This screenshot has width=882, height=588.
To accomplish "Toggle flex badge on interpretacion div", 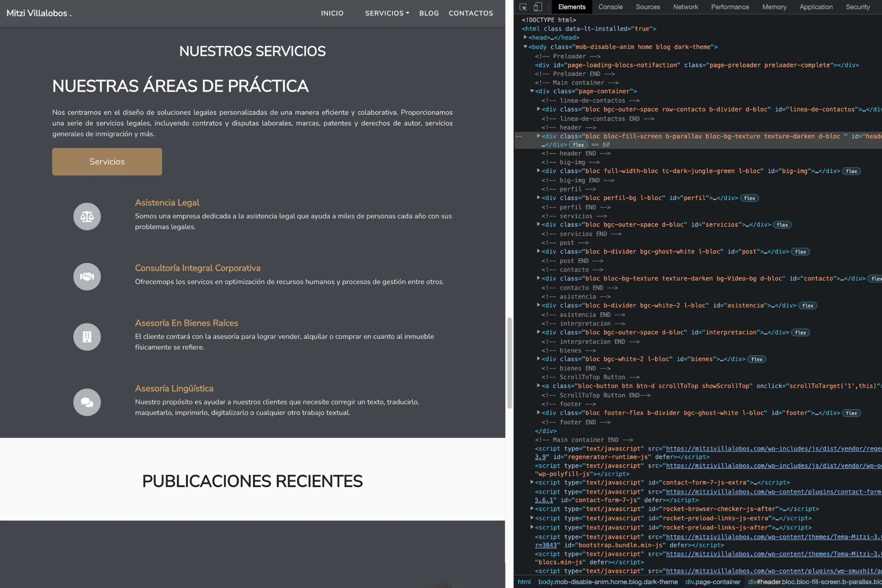I will point(800,333).
